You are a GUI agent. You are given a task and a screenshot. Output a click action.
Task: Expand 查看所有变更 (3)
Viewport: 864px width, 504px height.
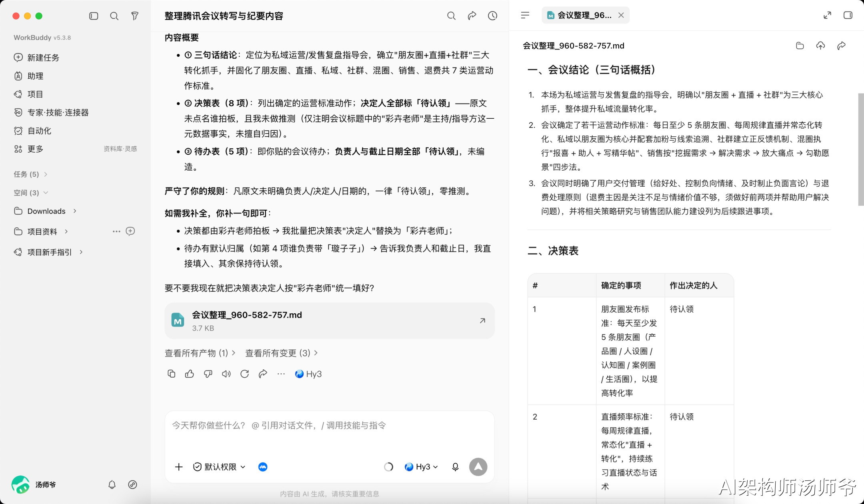pyautogui.click(x=281, y=353)
